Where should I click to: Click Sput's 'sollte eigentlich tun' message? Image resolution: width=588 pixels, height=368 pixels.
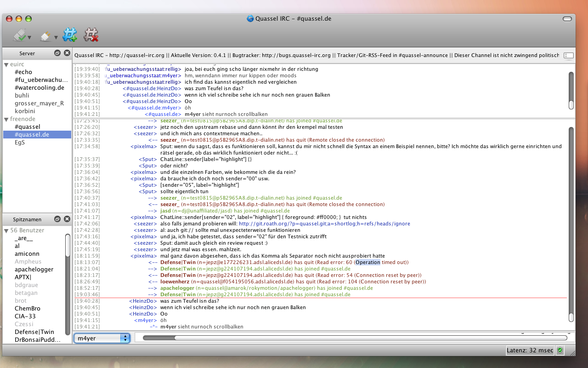[x=184, y=191]
